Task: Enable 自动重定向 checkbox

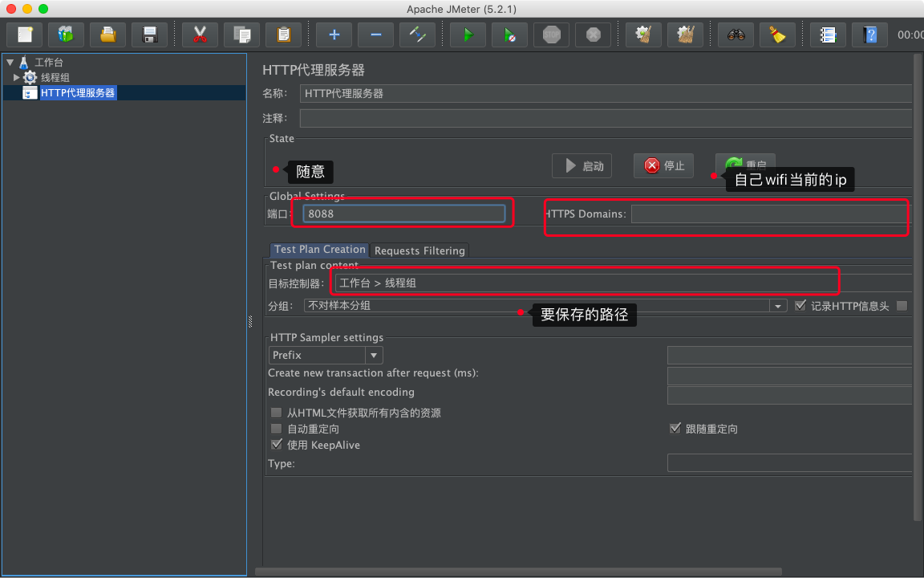Action: point(276,428)
